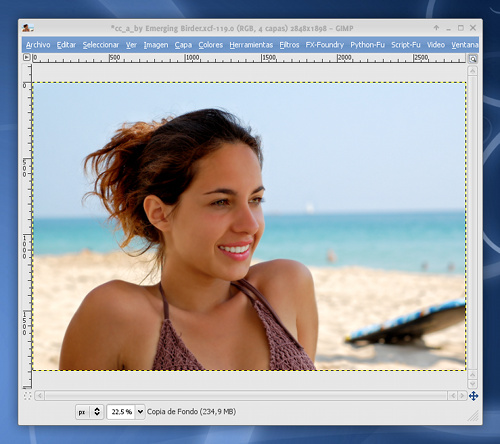Maximize the GIMP window
Screen dimensions: 500x444
tap(461, 28)
